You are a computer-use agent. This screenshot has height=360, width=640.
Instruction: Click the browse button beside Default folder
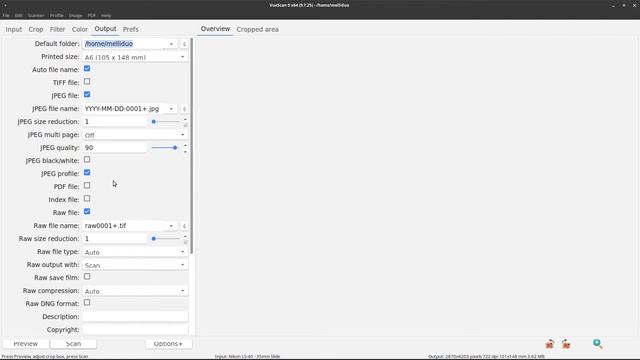184,44
